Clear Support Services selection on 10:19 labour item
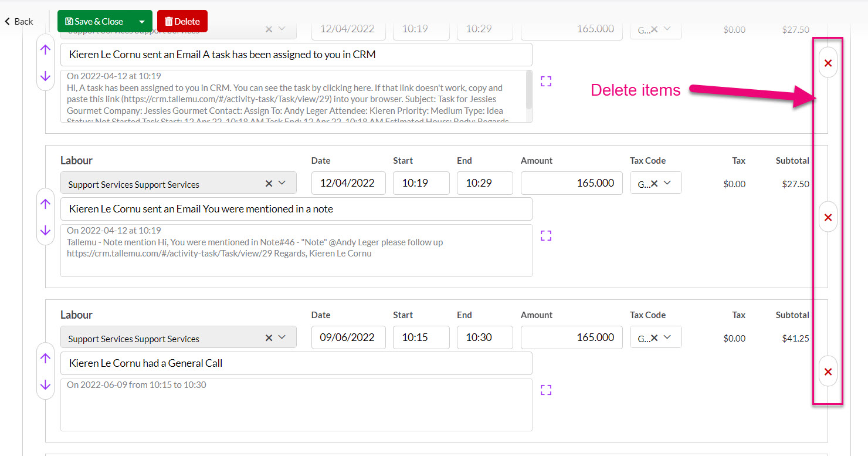This screenshot has width=868, height=456. [x=269, y=183]
